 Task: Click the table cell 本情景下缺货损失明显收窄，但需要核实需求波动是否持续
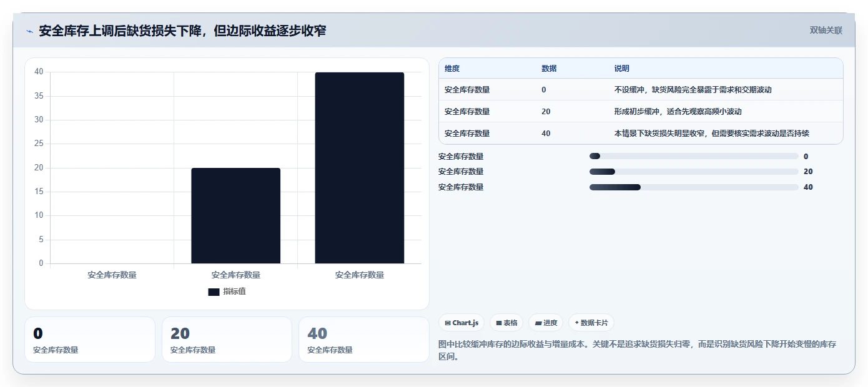(x=712, y=134)
